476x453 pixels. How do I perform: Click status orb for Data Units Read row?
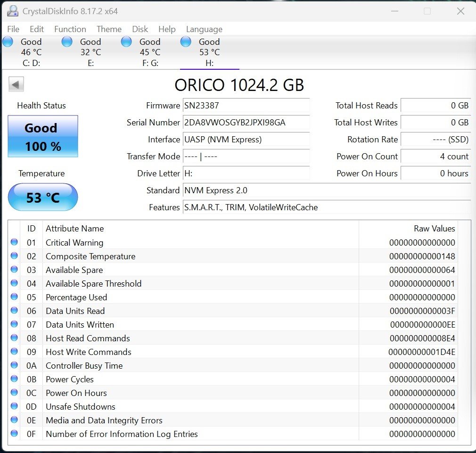(x=14, y=310)
